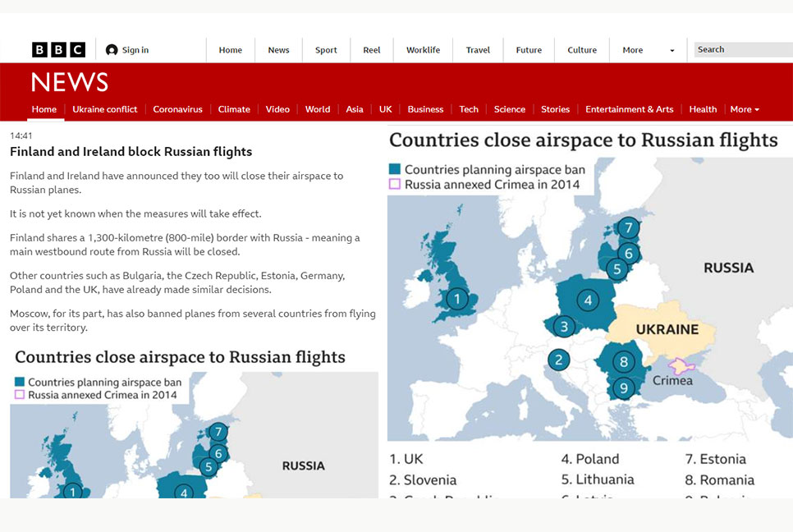The image size is (793, 532).
Task: Click the small map title heading on left
Action: pos(180,357)
